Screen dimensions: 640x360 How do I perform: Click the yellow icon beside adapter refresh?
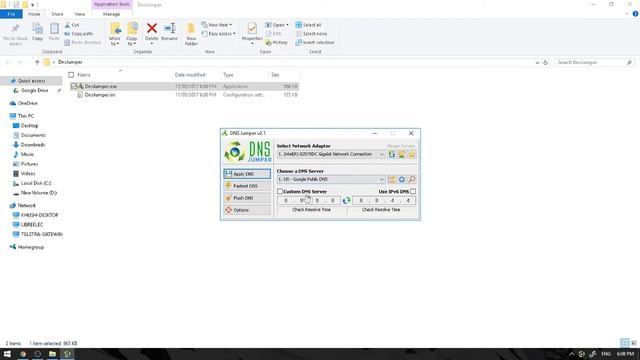[x=402, y=154]
